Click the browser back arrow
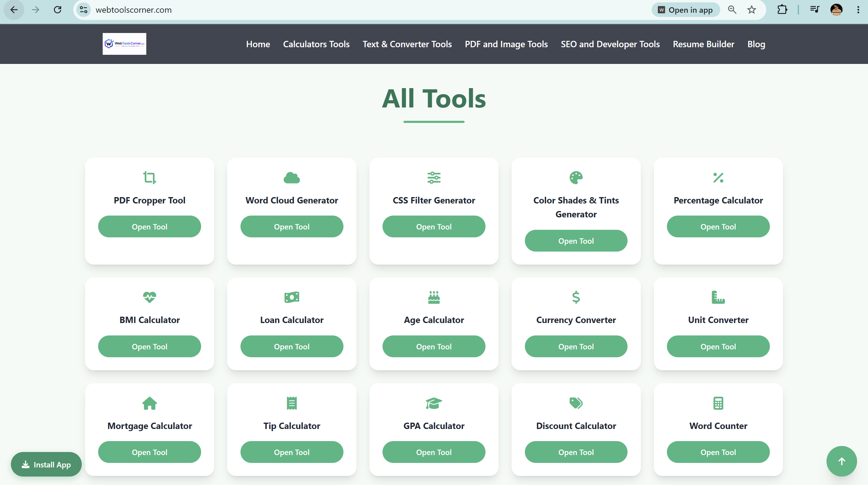Screen dimensions: 868x485 14,10
